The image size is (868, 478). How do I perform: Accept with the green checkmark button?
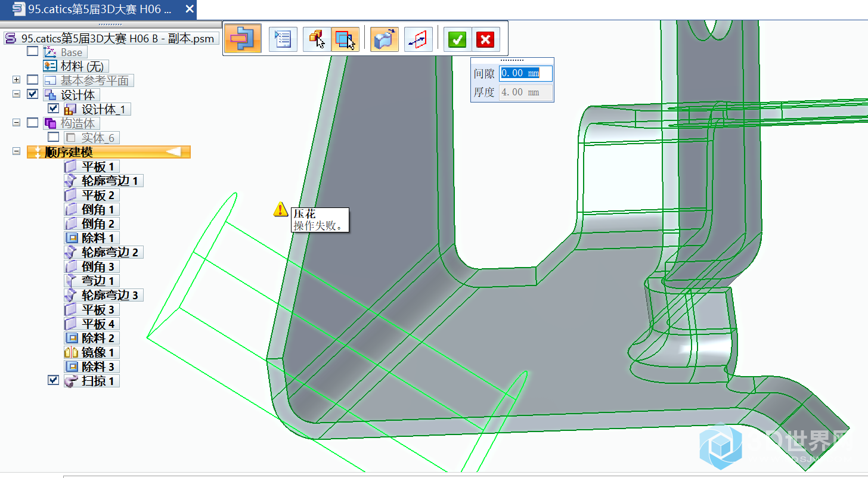pyautogui.click(x=457, y=39)
